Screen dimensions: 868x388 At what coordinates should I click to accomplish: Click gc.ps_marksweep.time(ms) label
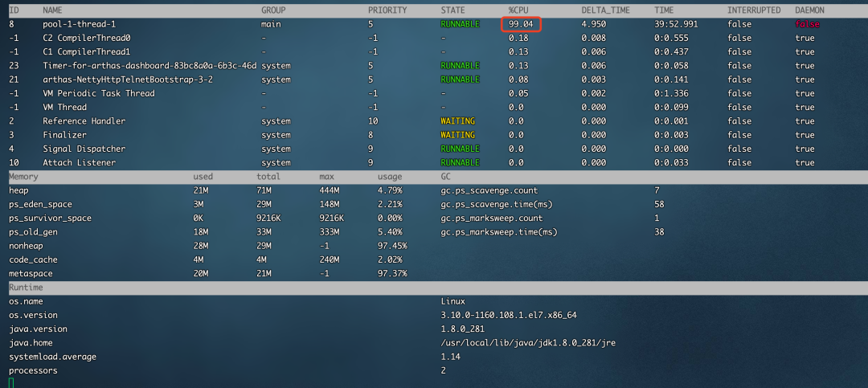click(499, 232)
